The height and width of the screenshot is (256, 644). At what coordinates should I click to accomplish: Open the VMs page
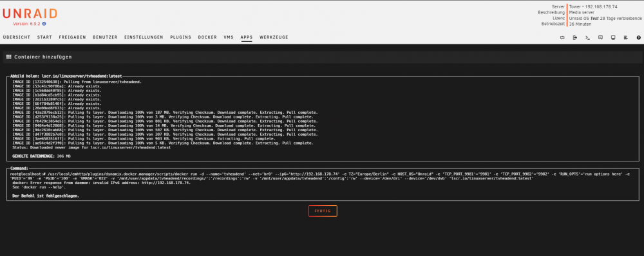click(229, 37)
